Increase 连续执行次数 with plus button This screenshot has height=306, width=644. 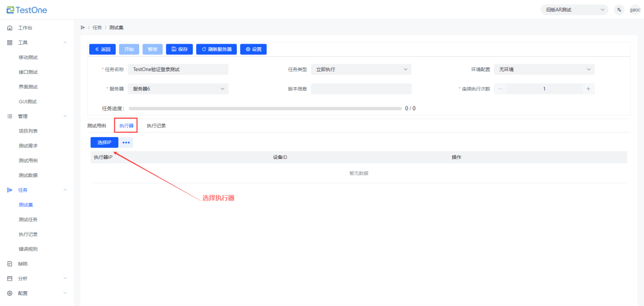click(588, 89)
